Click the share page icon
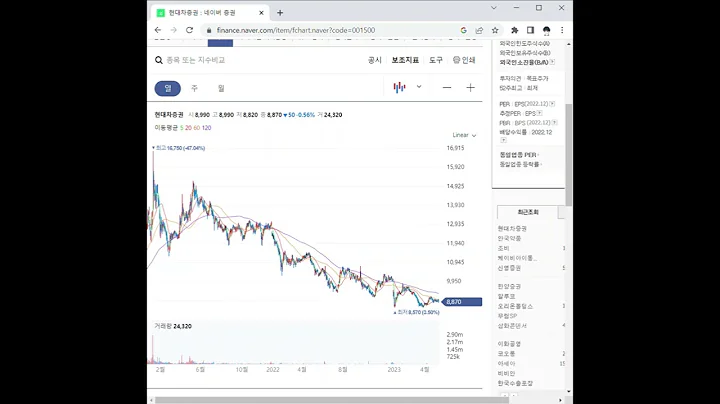 pos(479,30)
